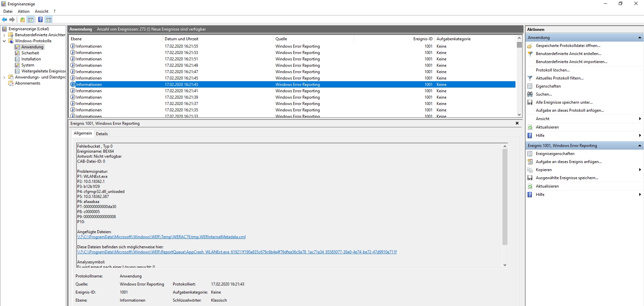Open the Kopieren submenu arrow

640,170
